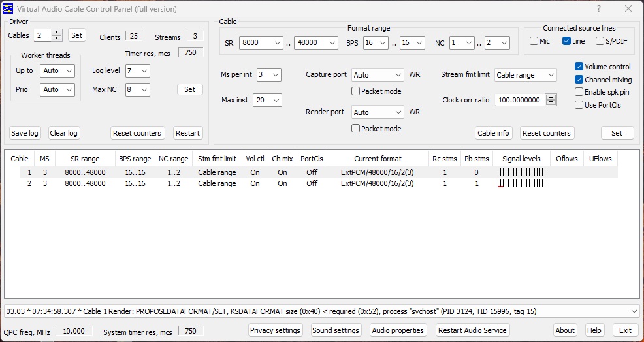644x342 pixels.
Task: Open the Ms per int dropdown
Action: 269,74
